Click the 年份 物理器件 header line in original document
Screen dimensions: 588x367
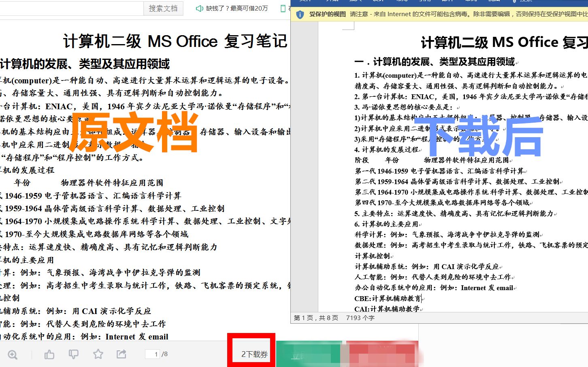click(x=89, y=183)
